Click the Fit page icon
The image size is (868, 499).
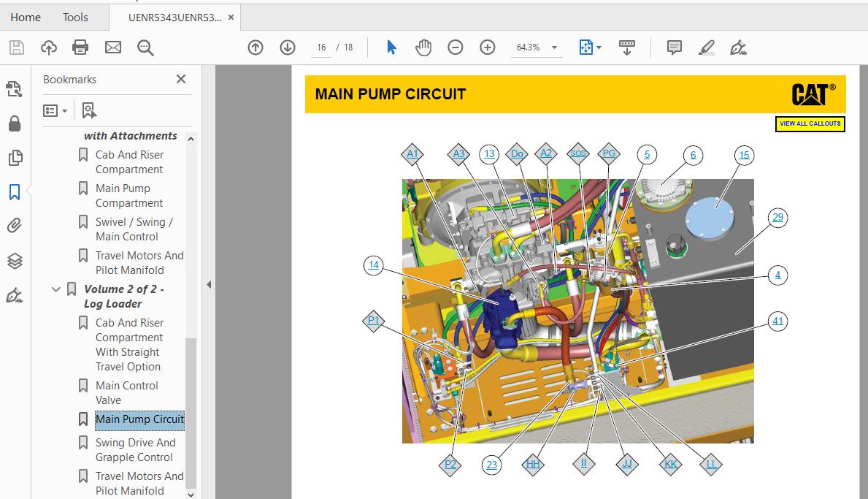click(585, 47)
